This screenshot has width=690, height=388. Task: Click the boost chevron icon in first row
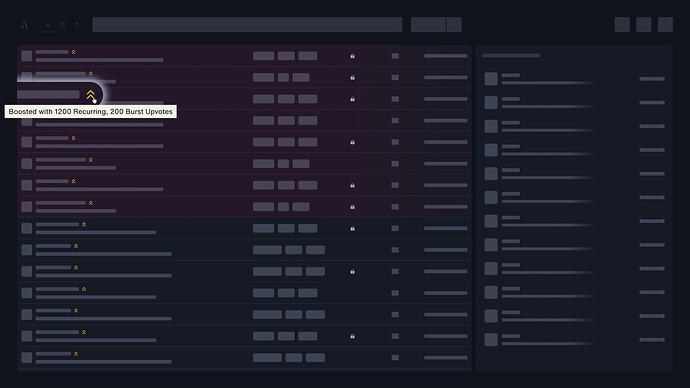point(73,52)
